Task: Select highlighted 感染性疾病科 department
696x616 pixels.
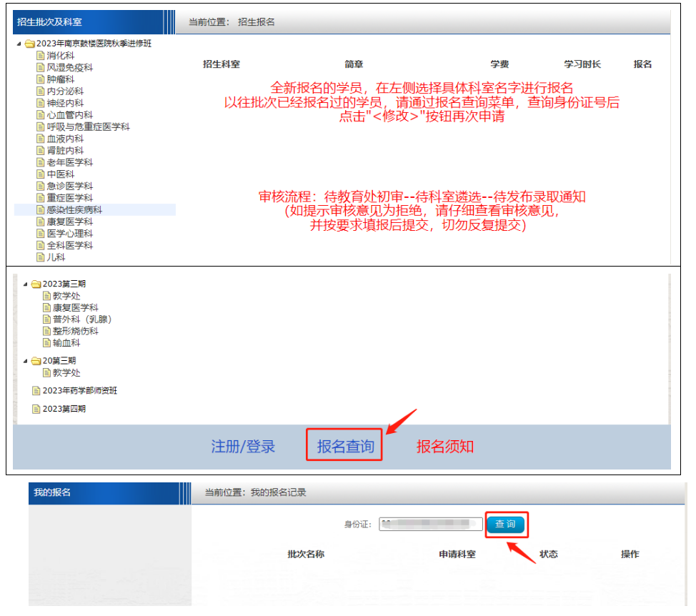Action: [74, 209]
